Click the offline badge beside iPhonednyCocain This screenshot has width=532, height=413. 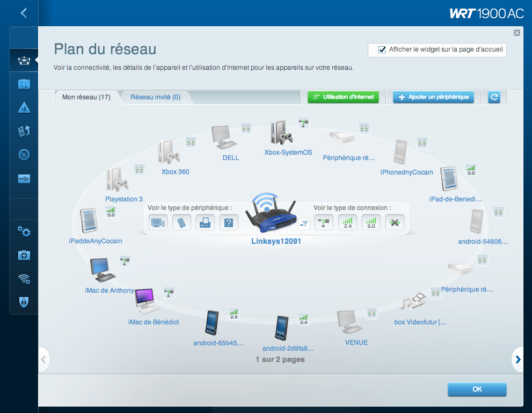tap(422, 143)
